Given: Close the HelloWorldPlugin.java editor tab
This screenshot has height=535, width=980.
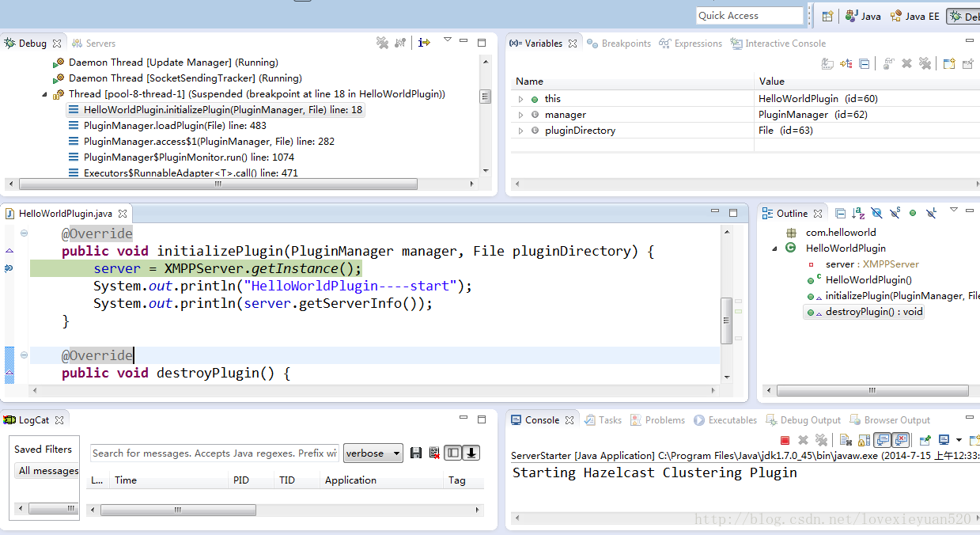Looking at the screenshot, I should pyautogui.click(x=123, y=214).
